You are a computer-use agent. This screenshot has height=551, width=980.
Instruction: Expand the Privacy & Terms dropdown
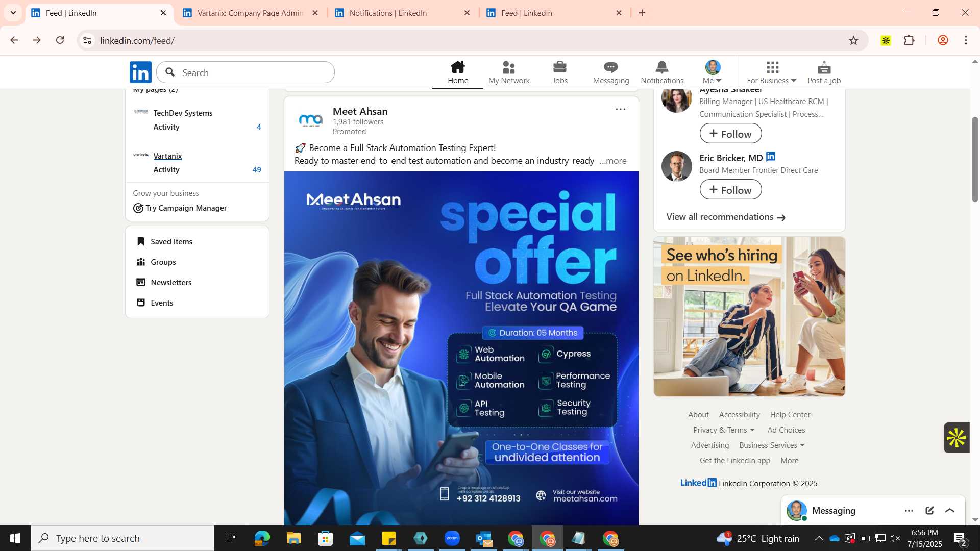[724, 430]
